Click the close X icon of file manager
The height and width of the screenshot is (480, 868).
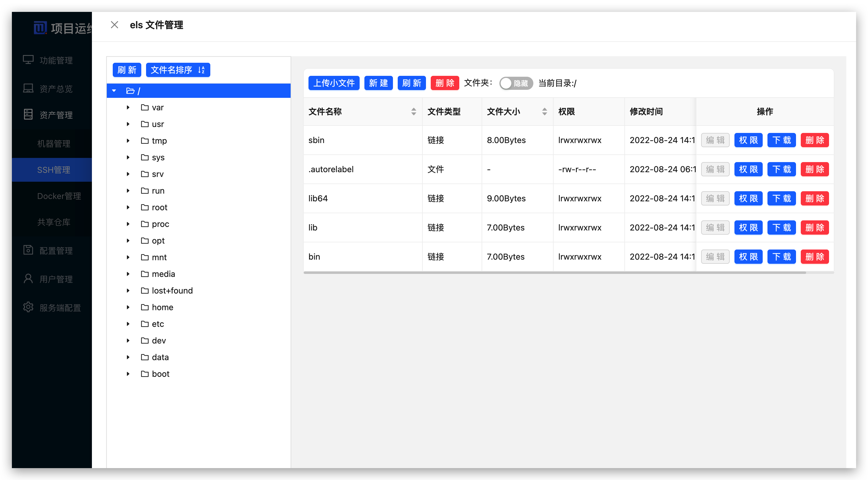114,25
